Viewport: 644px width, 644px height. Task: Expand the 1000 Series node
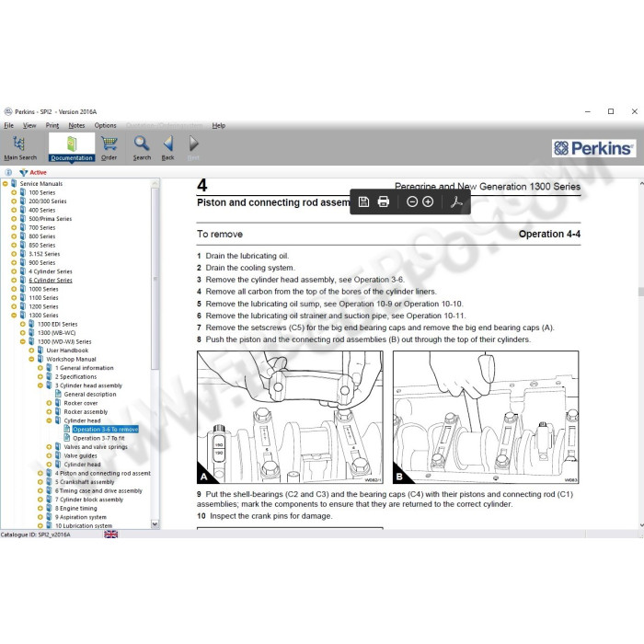[14, 289]
